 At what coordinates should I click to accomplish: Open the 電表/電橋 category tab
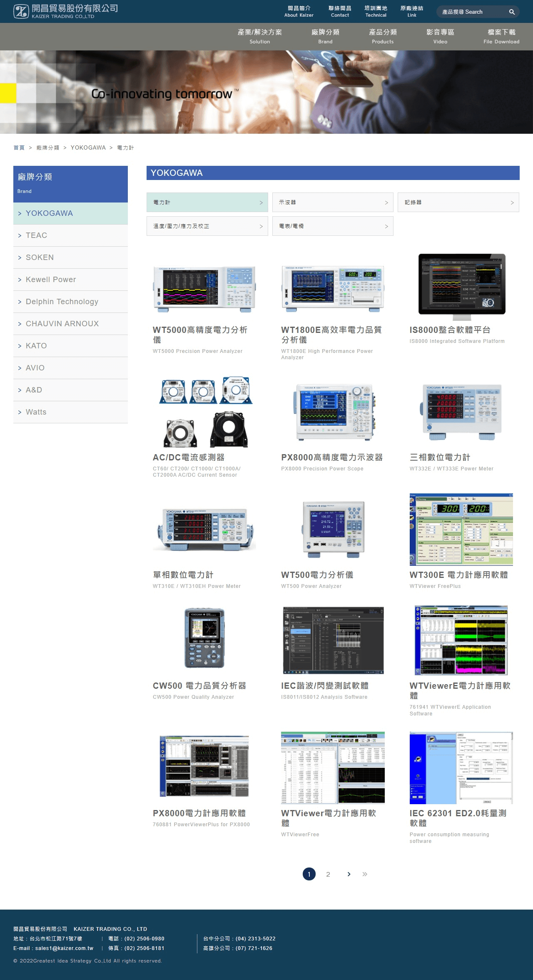pyautogui.click(x=333, y=226)
